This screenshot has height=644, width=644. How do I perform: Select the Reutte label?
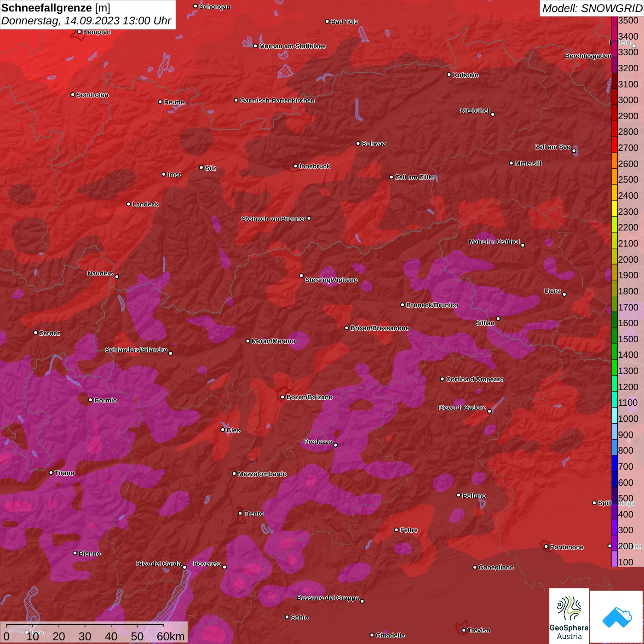click(x=174, y=102)
